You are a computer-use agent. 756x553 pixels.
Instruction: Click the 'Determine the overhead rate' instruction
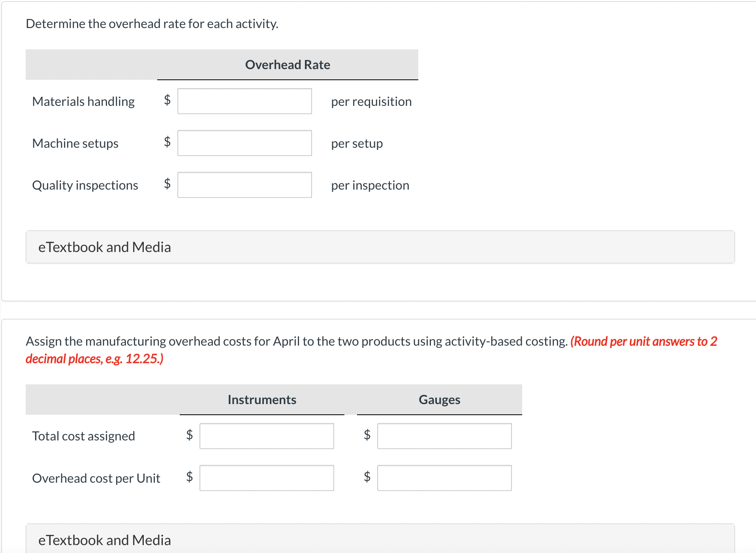point(152,24)
